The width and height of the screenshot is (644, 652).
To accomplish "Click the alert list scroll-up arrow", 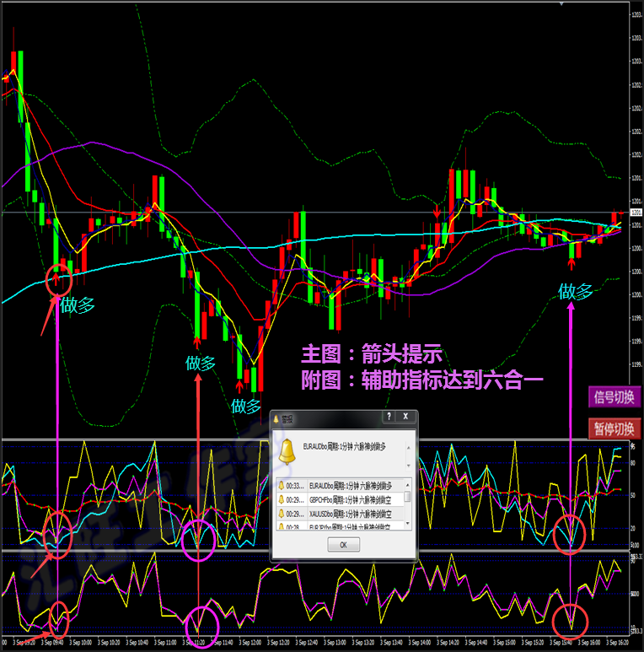I will click(408, 485).
